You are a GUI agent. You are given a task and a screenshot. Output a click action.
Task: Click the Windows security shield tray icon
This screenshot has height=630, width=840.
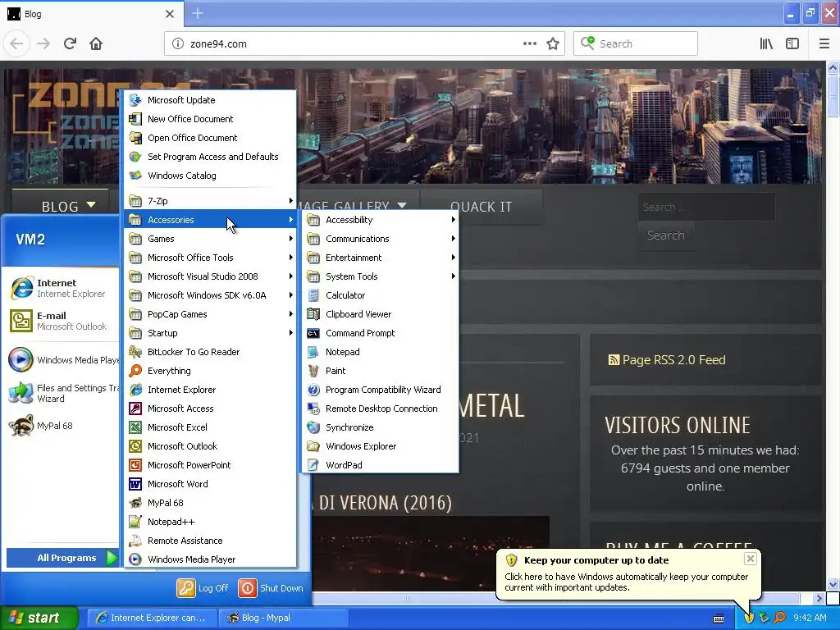coord(749,618)
